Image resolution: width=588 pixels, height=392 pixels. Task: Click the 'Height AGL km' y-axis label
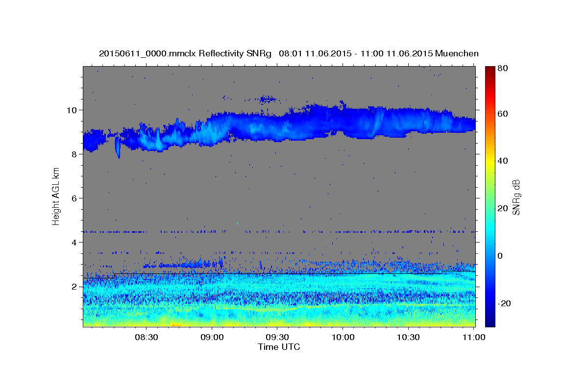click(56, 196)
